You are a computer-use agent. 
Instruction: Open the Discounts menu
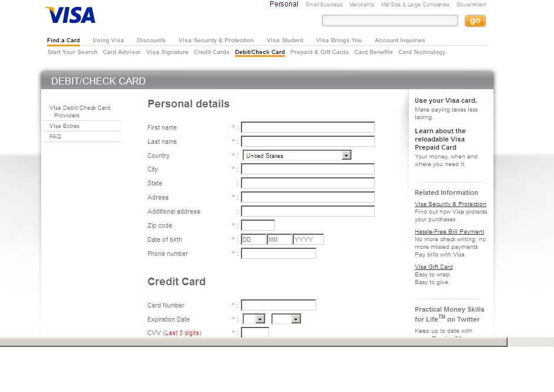tap(151, 40)
